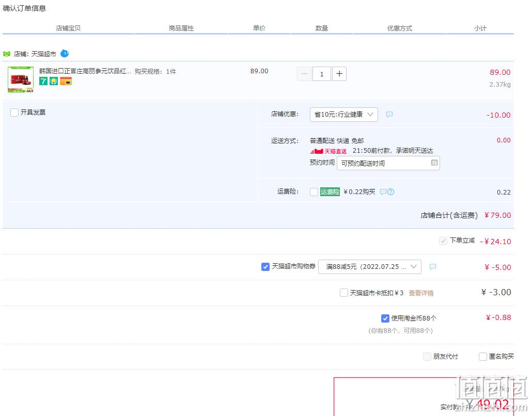Image resolution: width=532 pixels, height=416 pixels.
Task: Click the green store logo icon
Action: point(6,54)
